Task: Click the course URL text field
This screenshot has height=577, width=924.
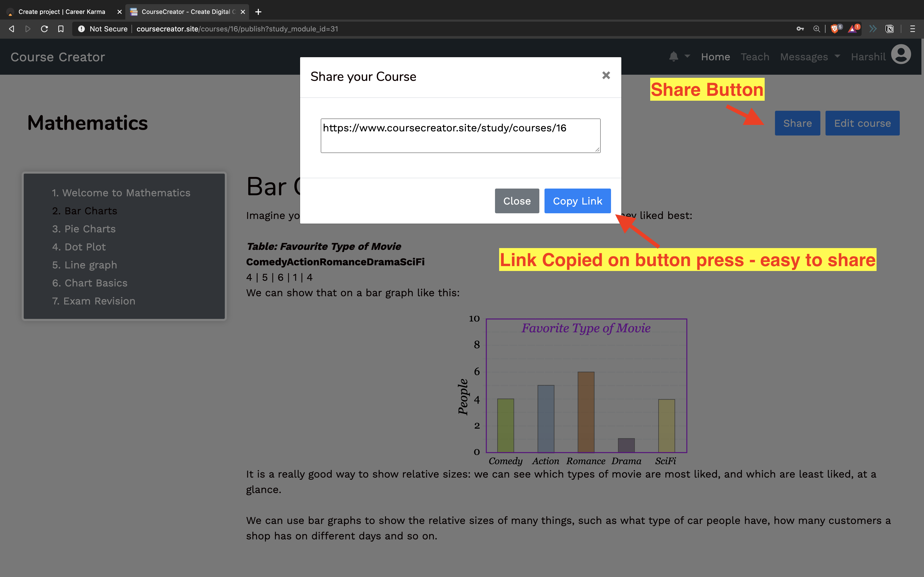Action: (x=460, y=135)
